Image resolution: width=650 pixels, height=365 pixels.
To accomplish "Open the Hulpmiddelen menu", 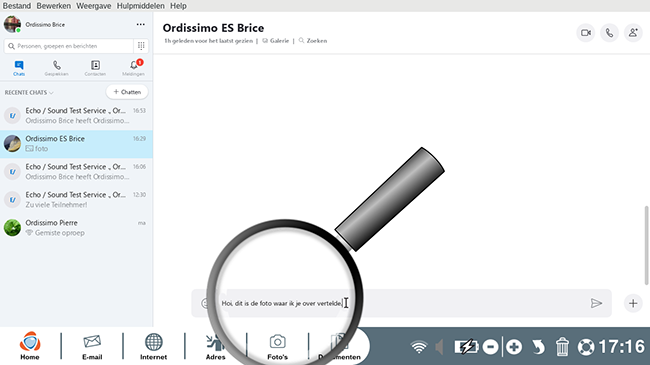I will tap(141, 6).
